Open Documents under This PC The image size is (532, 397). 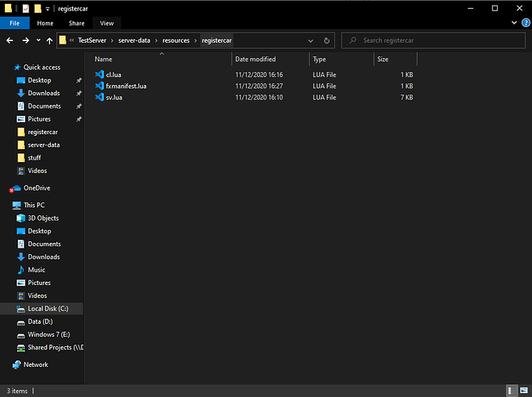pos(44,244)
